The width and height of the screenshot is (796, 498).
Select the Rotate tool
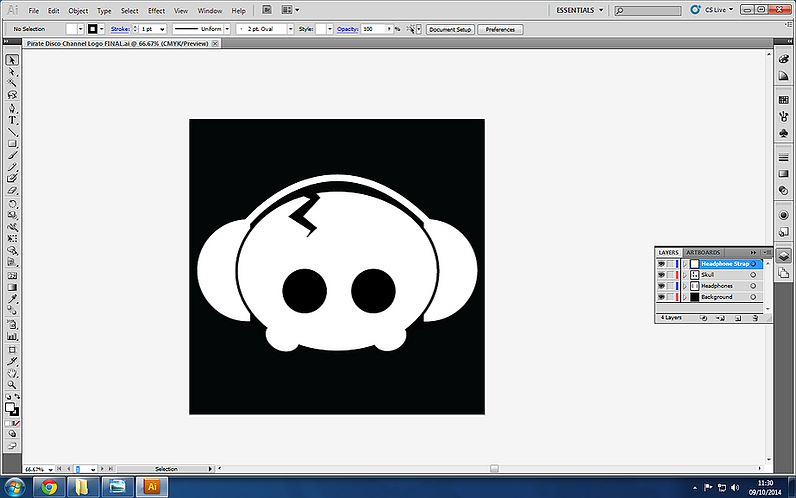click(12, 204)
